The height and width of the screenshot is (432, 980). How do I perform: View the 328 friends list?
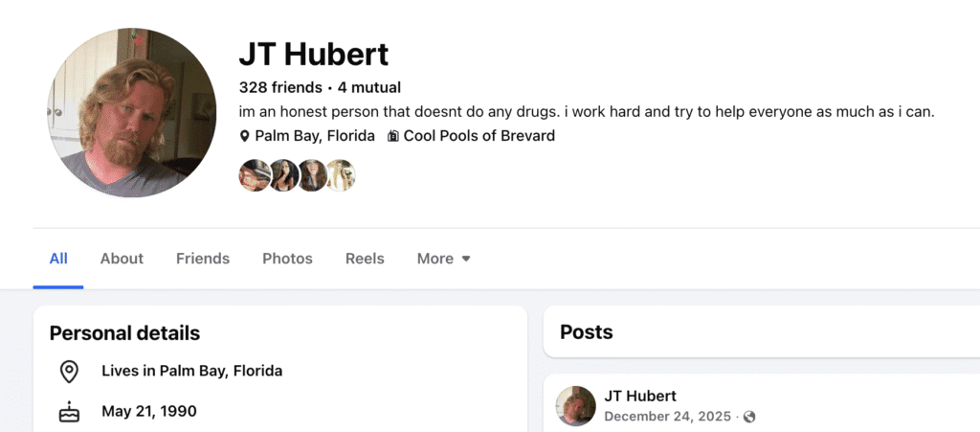[280, 87]
